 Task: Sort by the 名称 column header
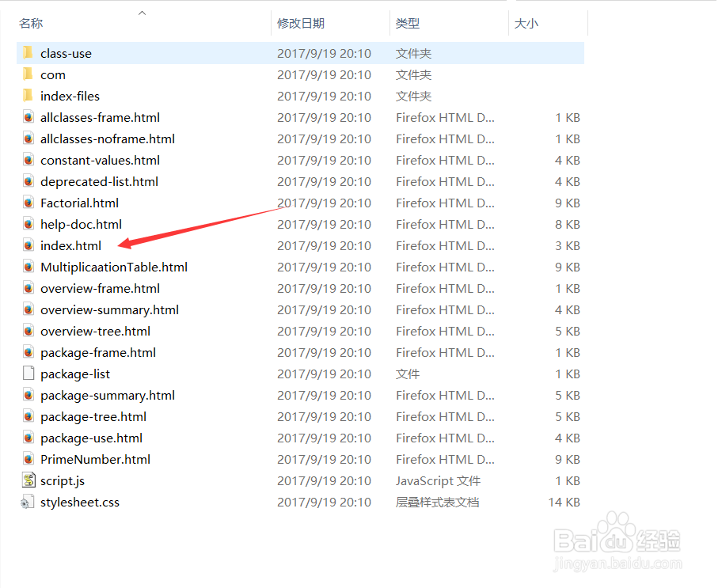tap(31, 23)
